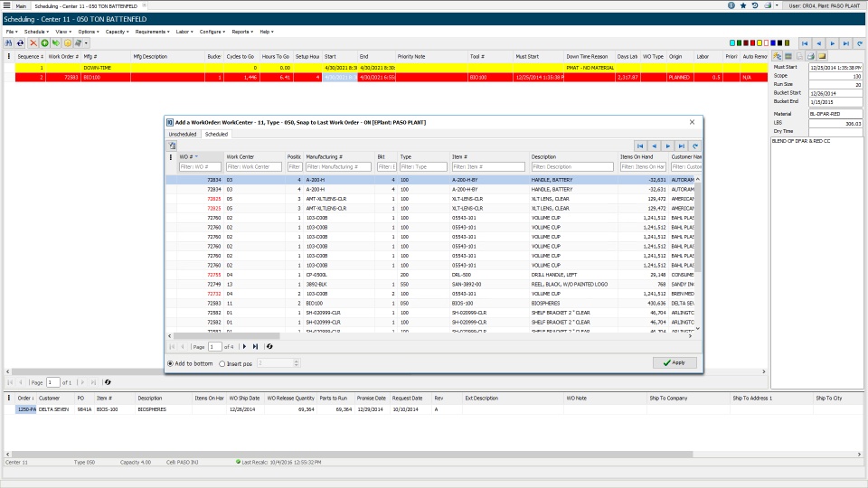
Task: Select the BIOSPHERES row for order 72583
Action: coord(432,304)
